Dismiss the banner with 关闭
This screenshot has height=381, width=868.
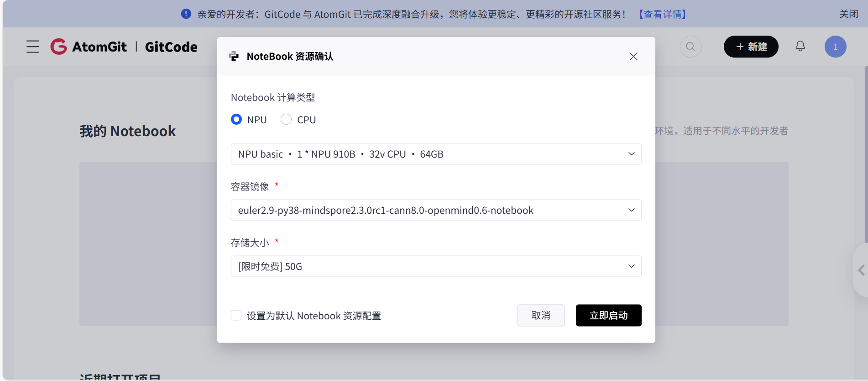point(848,14)
